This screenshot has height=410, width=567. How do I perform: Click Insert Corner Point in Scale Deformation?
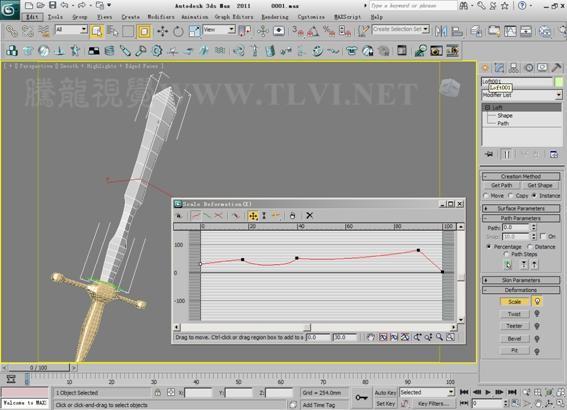point(276,216)
